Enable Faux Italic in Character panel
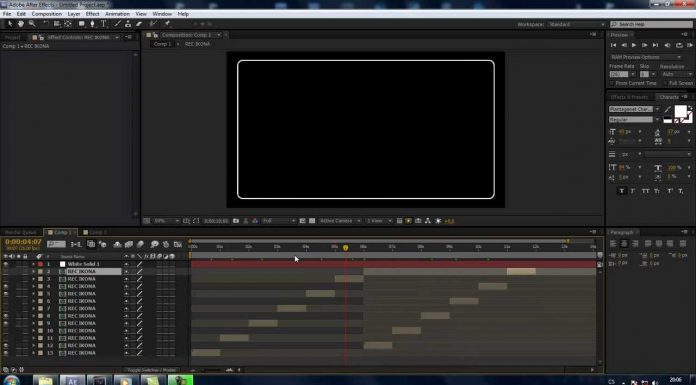The image size is (696, 385). (x=633, y=191)
